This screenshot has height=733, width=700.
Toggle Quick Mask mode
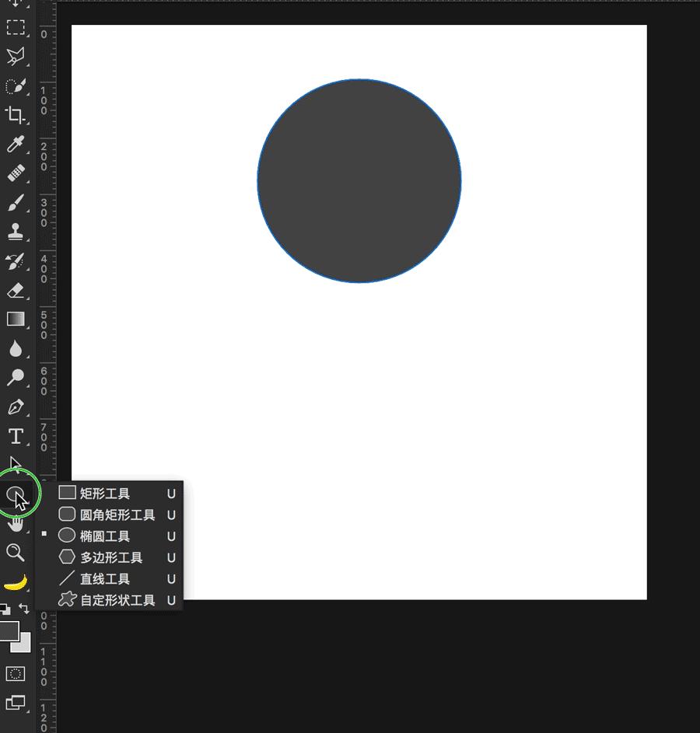(16, 673)
